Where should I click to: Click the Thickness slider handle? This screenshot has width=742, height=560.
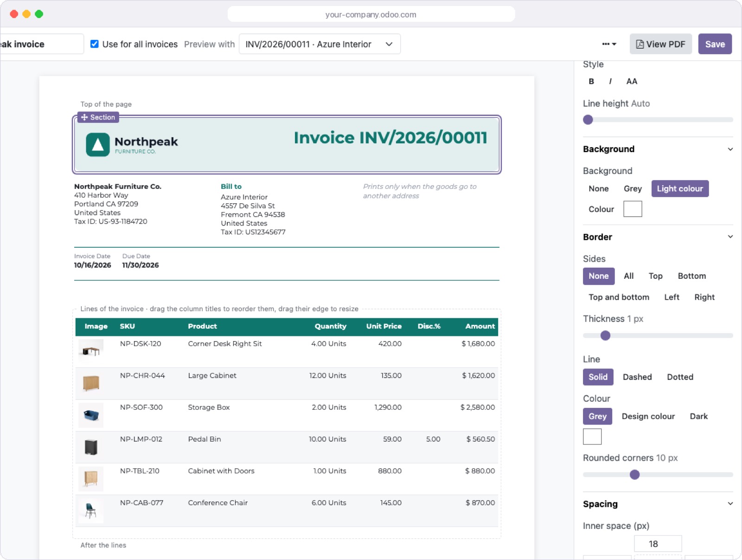[x=605, y=335]
